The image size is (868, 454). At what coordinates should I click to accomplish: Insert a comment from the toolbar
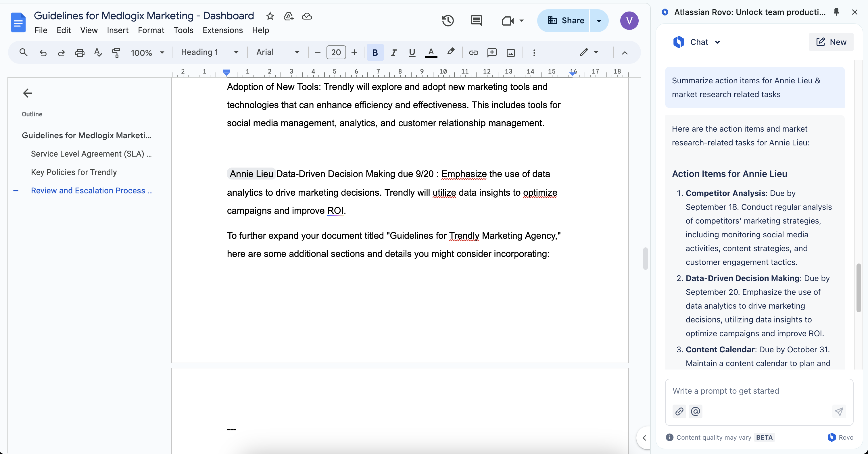492,53
